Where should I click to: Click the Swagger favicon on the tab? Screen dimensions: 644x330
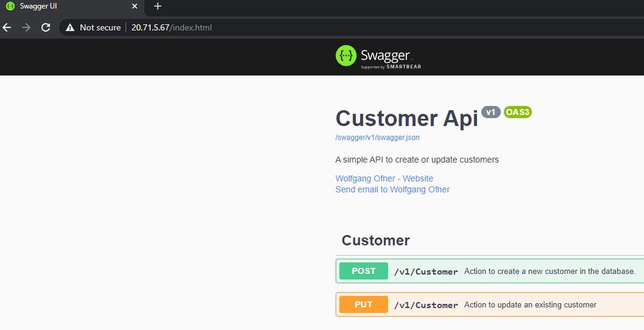10,6
